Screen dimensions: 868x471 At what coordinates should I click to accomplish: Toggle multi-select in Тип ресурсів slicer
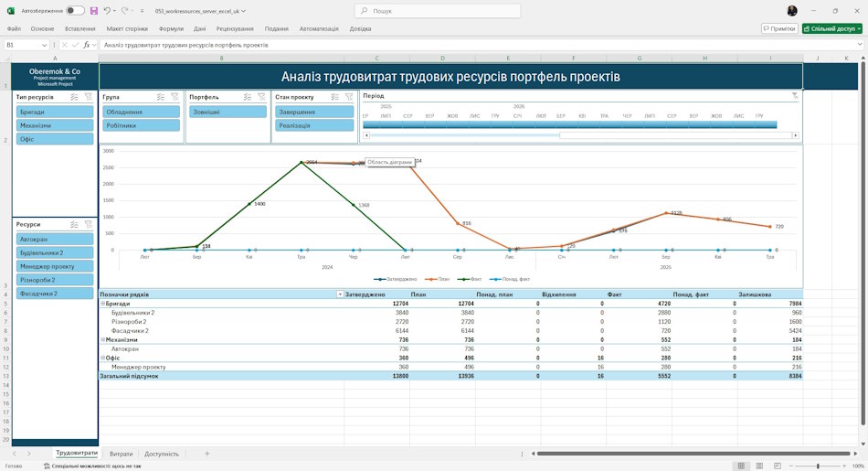click(x=74, y=97)
